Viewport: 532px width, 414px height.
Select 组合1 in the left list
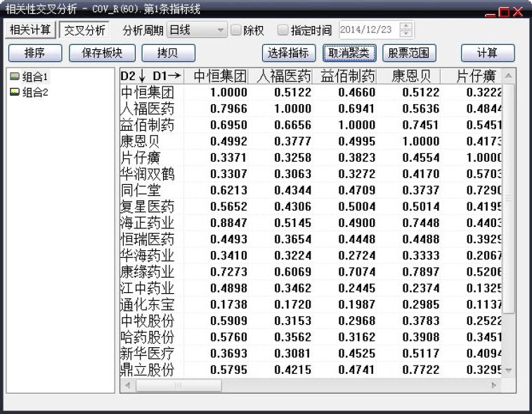pos(35,77)
